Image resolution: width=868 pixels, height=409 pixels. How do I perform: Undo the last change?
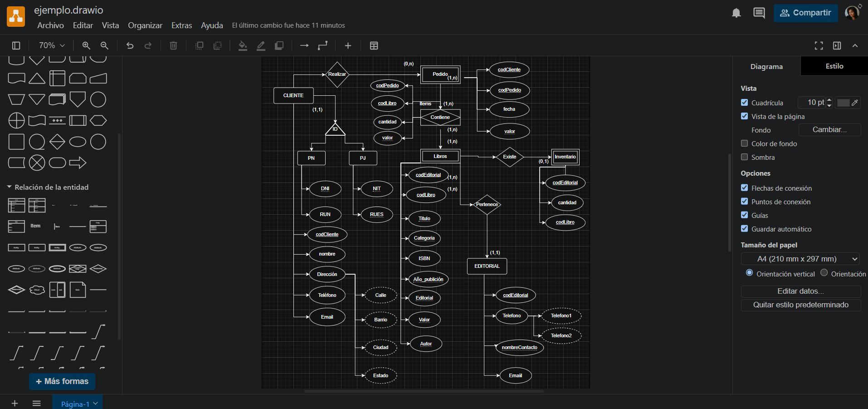coord(130,45)
